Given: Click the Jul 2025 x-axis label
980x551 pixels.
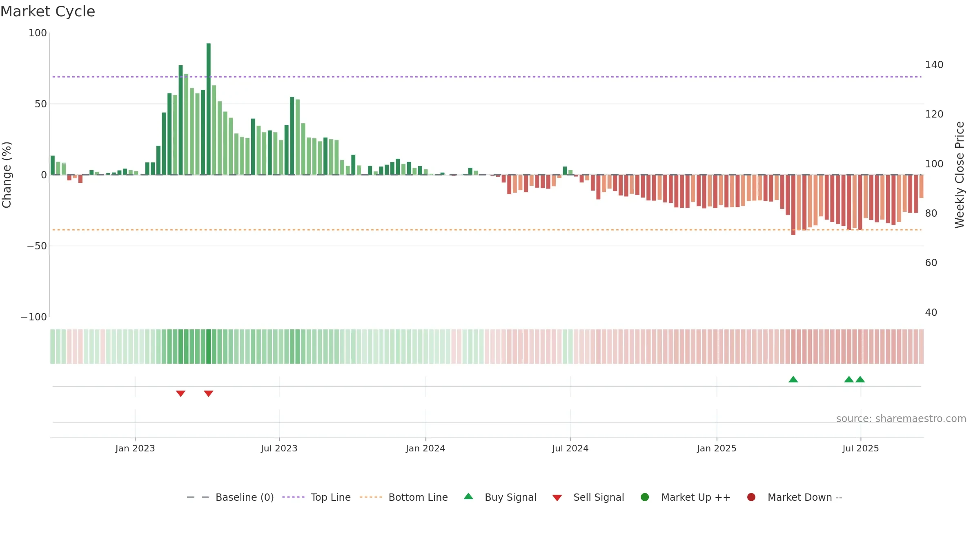Looking at the screenshot, I should pos(861,449).
